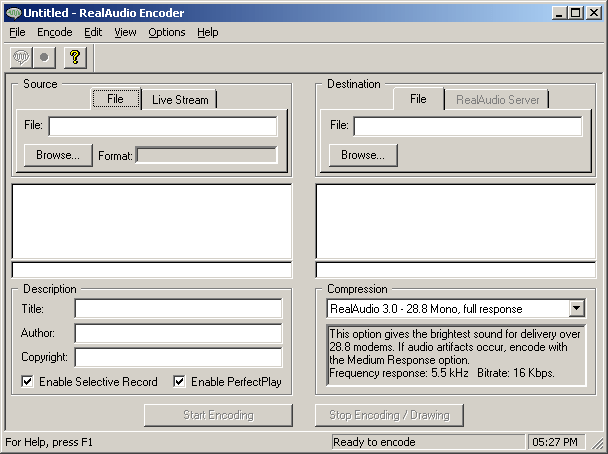Select the Source File tab
The image size is (608, 454).
(116, 99)
